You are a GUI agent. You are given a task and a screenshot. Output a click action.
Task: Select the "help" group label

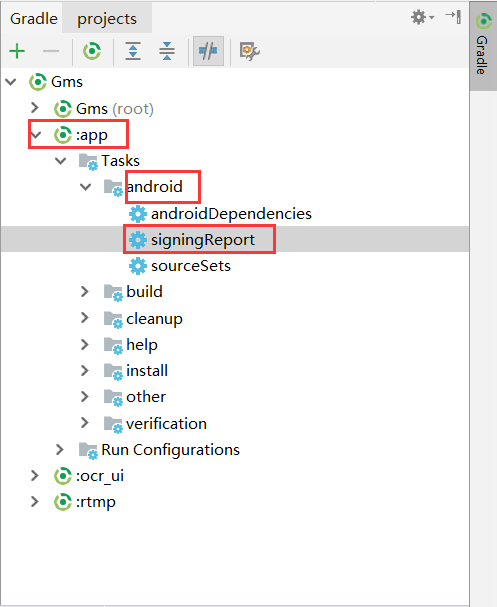point(142,345)
